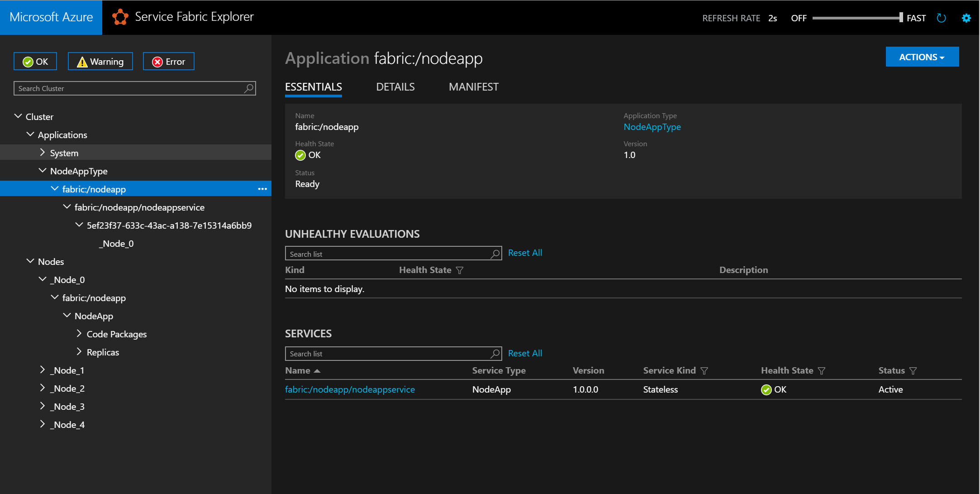Click the fabric:/nodeapp/nodeappservice link
This screenshot has width=980, height=494.
pyautogui.click(x=350, y=389)
